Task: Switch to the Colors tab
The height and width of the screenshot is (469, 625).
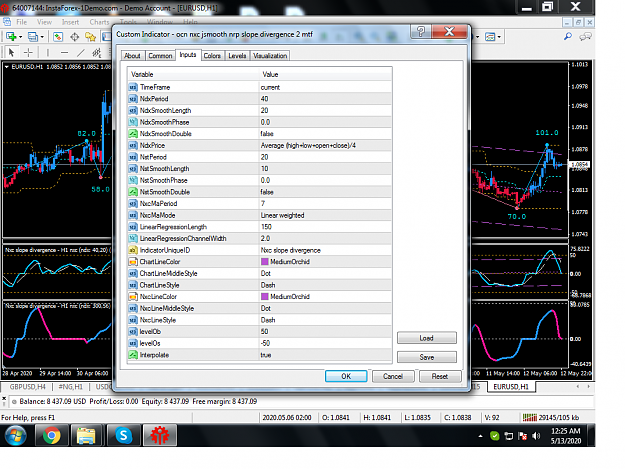Action: 212,56
